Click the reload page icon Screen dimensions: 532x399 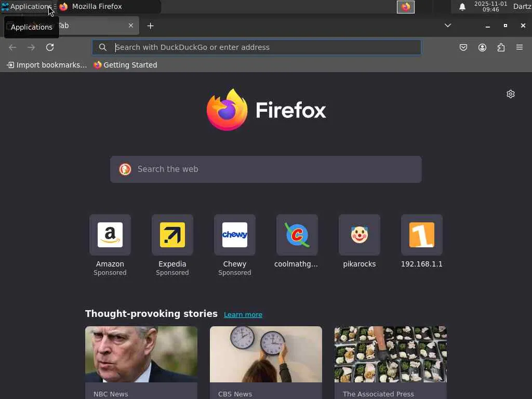click(x=50, y=47)
